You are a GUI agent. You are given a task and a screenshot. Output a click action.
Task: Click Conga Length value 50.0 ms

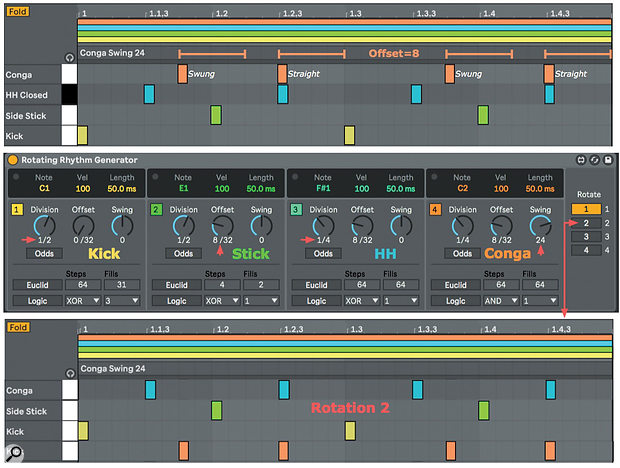pos(540,189)
